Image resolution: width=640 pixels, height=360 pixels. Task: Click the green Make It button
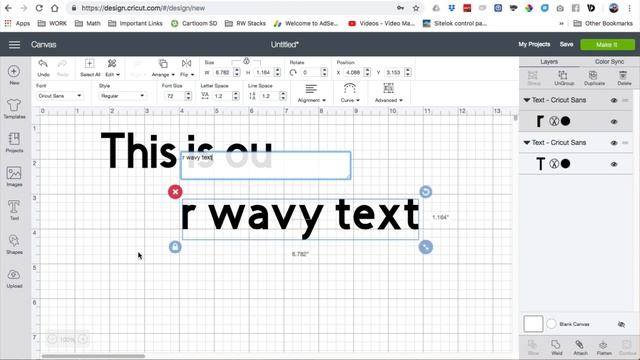[x=607, y=44]
